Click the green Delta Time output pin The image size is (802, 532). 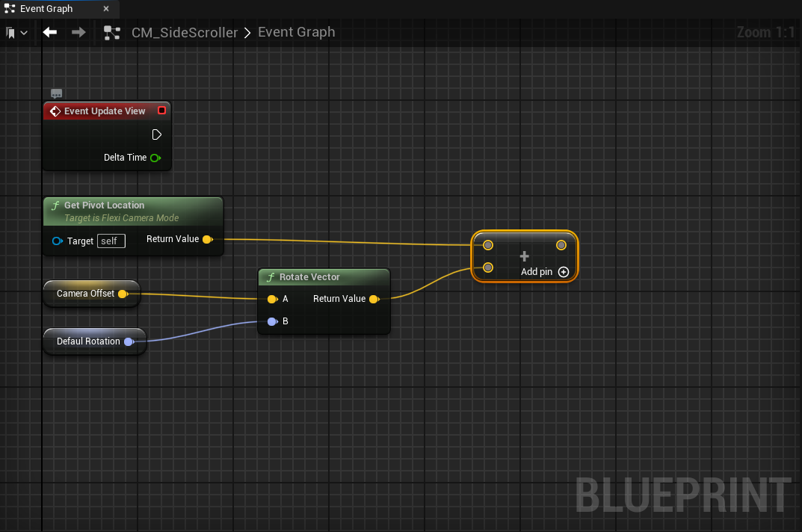coord(155,158)
